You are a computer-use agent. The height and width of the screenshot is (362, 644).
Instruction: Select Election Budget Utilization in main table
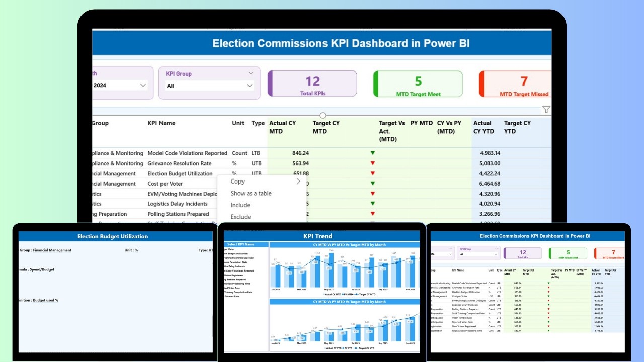(180, 173)
